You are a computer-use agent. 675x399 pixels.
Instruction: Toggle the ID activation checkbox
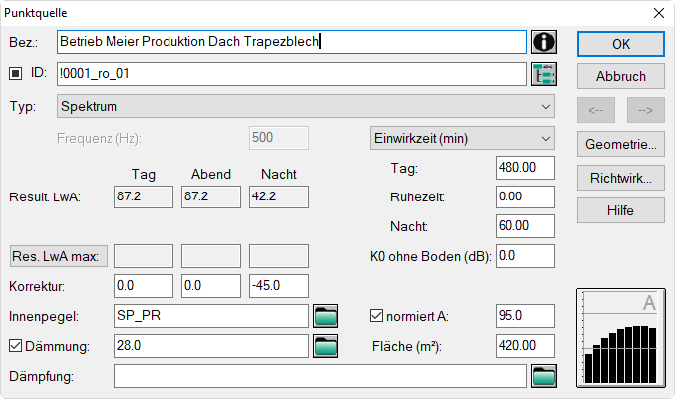15,74
